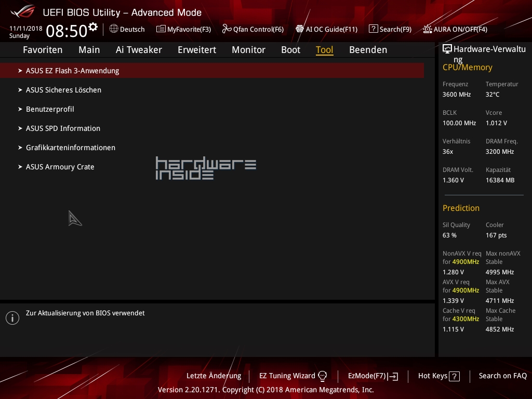Go to the Boot tab
This screenshot has width=532, height=399.
pos(290,50)
